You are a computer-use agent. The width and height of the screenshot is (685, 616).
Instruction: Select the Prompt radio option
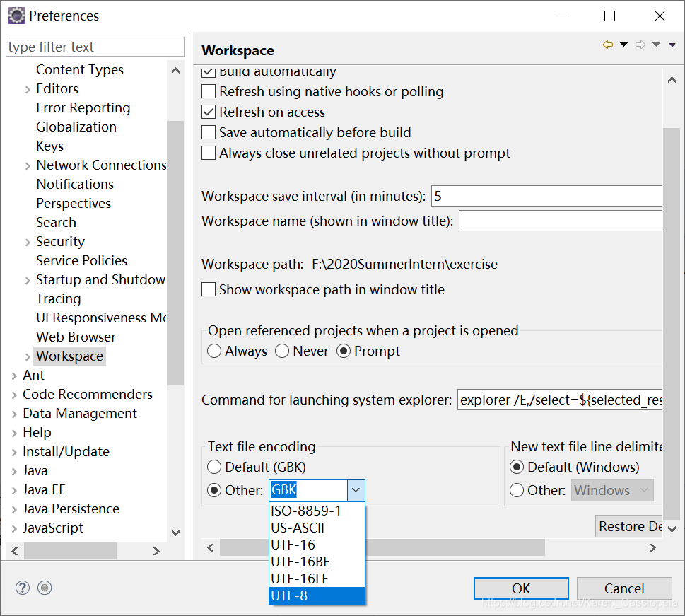[344, 351]
